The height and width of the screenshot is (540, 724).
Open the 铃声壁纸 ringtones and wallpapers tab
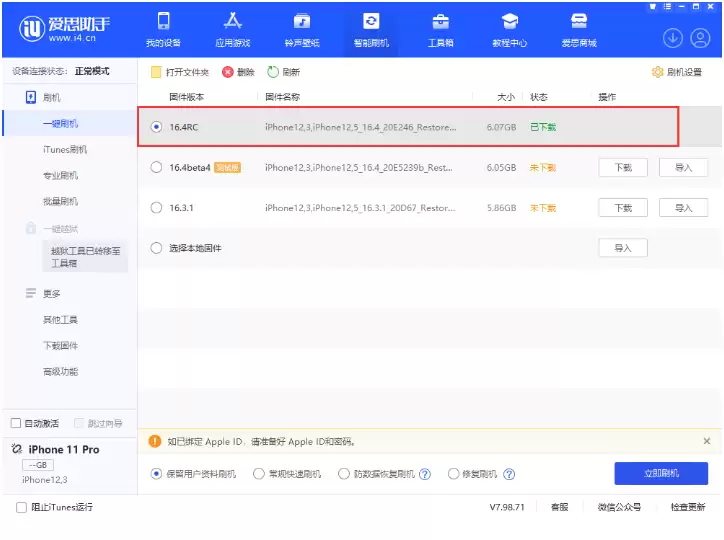tap(302, 30)
